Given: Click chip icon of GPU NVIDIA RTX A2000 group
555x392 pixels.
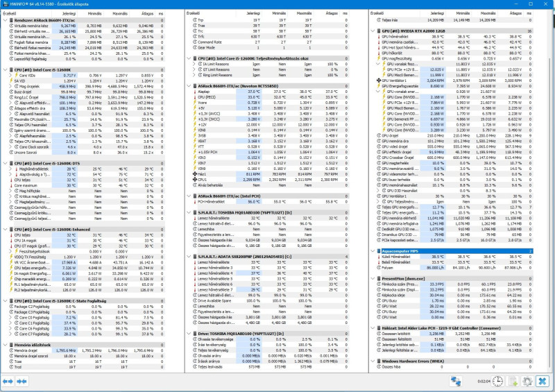Looking at the screenshot, I should [x=379, y=31].
